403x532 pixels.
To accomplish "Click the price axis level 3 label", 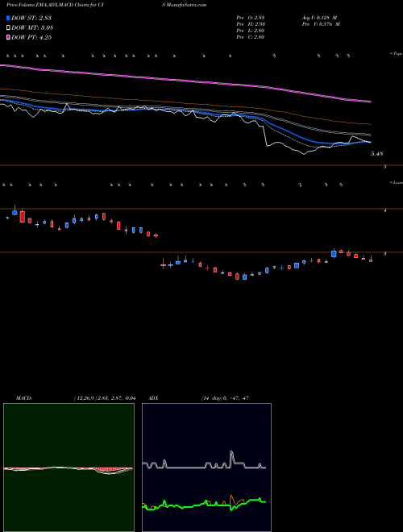I will [x=385, y=254].
